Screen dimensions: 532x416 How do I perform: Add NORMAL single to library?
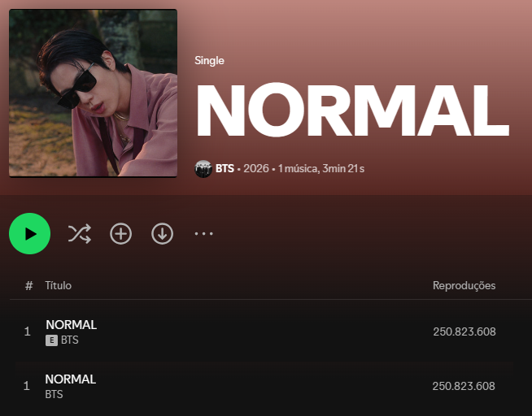[120, 233]
